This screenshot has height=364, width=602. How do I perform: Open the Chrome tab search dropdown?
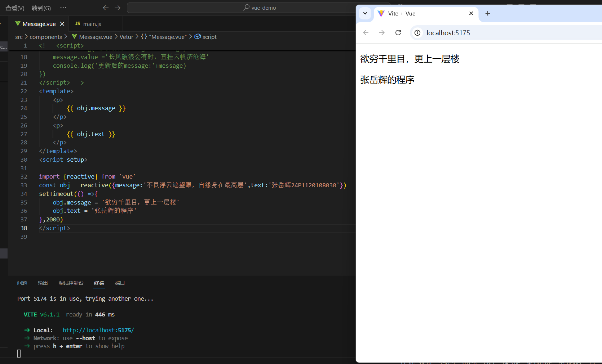365,13
